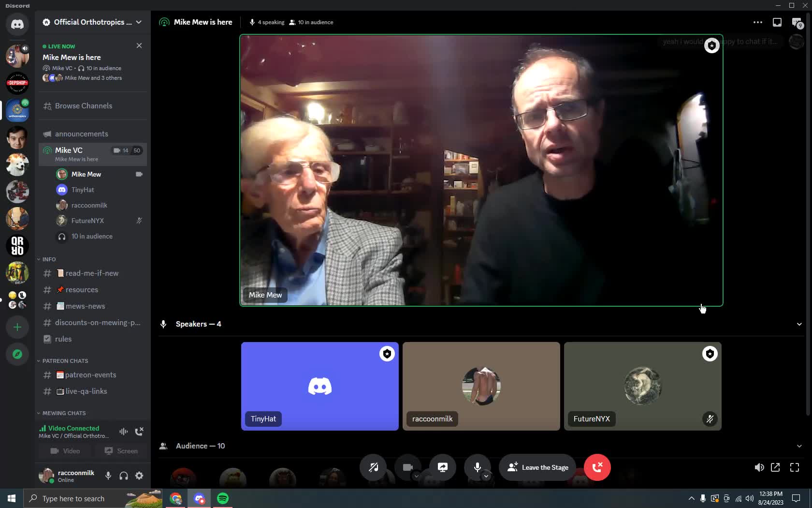Toggle deafen headphones in user panel
812x508 pixels.
coord(124,476)
